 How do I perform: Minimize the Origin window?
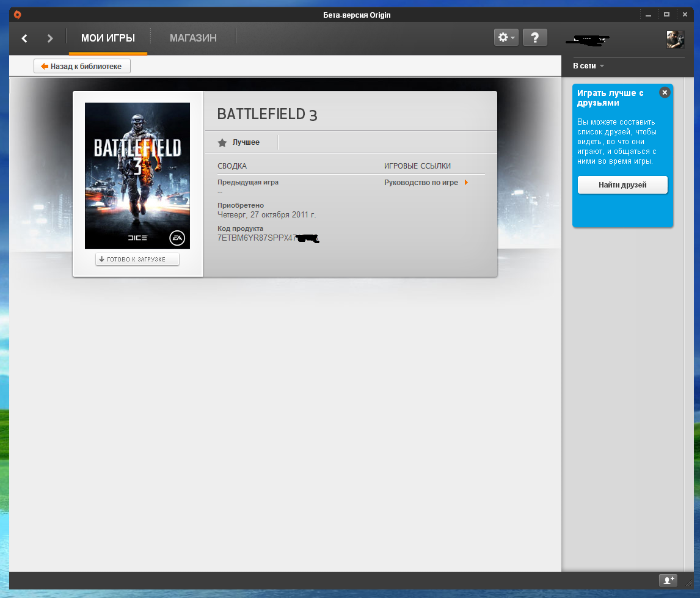(649, 15)
